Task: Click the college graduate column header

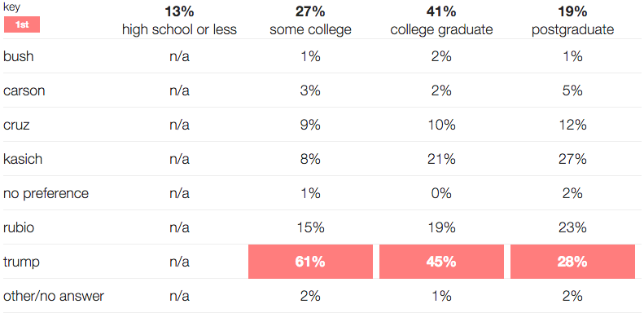Action: [441, 20]
